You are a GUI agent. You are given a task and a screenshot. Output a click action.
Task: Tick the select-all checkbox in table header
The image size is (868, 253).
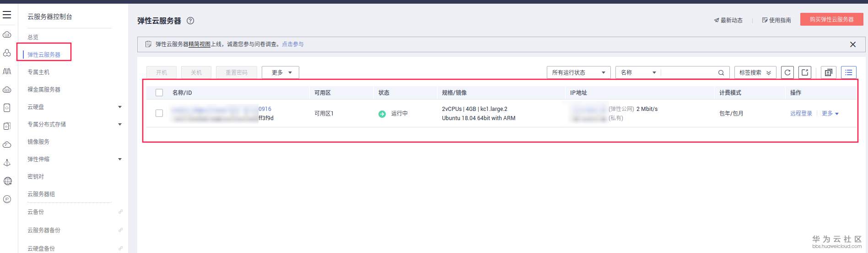tap(159, 93)
